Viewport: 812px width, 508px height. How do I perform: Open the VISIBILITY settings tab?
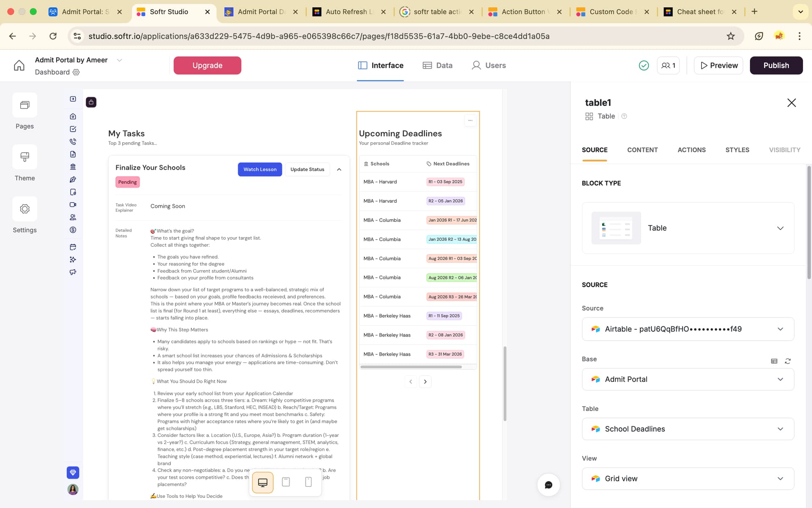[785, 150]
